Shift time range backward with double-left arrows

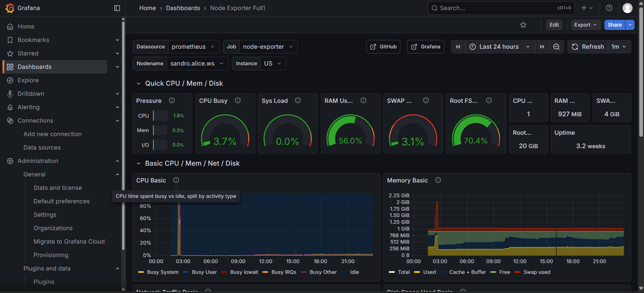click(x=458, y=47)
